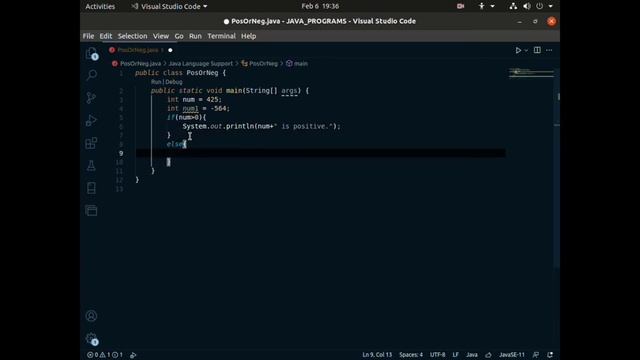Open the Activities overview
The image size is (640, 360).
(100, 7)
